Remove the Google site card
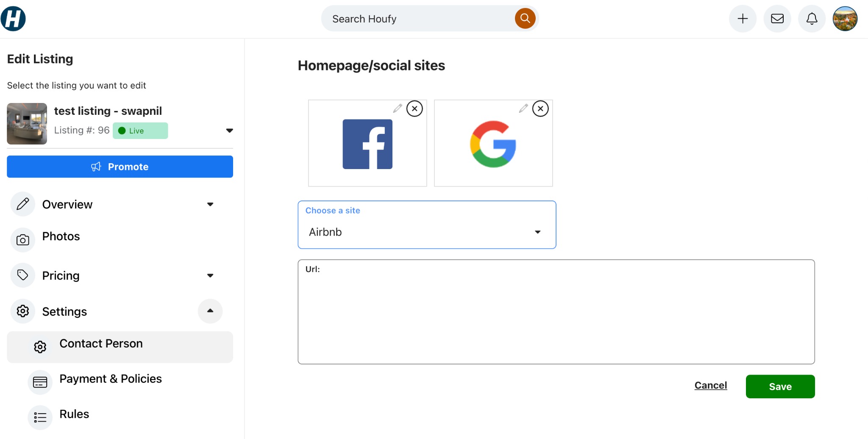Viewport: 868px width, 439px height. click(540, 108)
